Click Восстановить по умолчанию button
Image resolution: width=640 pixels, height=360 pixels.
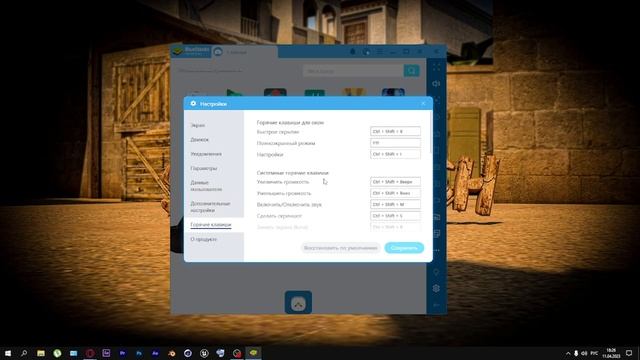pos(340,248)
